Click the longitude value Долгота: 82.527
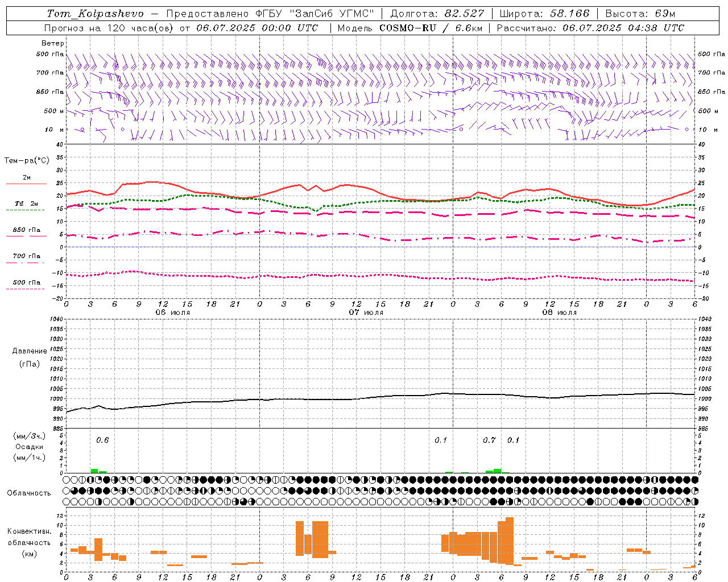 tap(437, 14)
